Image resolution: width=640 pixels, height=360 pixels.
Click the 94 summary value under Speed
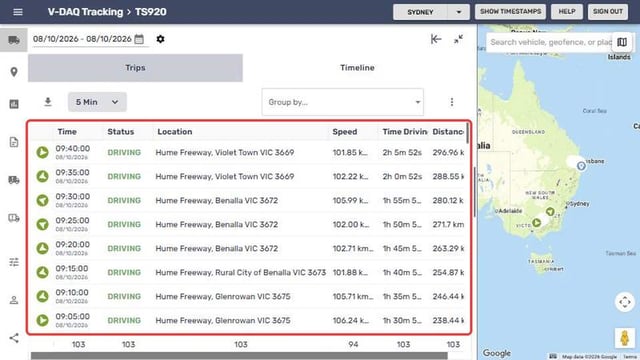pyautogui.click(x=353, y=344)
